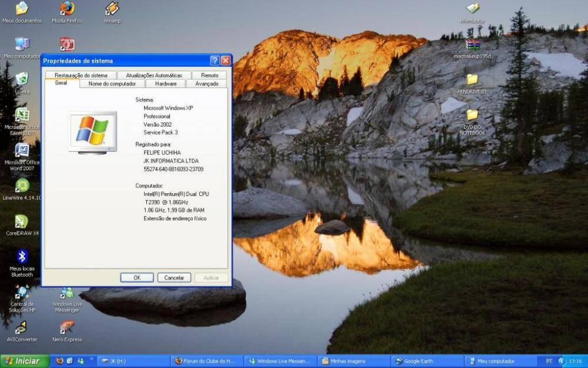Activate Google Earth from the taskbar
The width and height of the screenshot is (588, 368).
pyautogui.click(x=428, y=362)
